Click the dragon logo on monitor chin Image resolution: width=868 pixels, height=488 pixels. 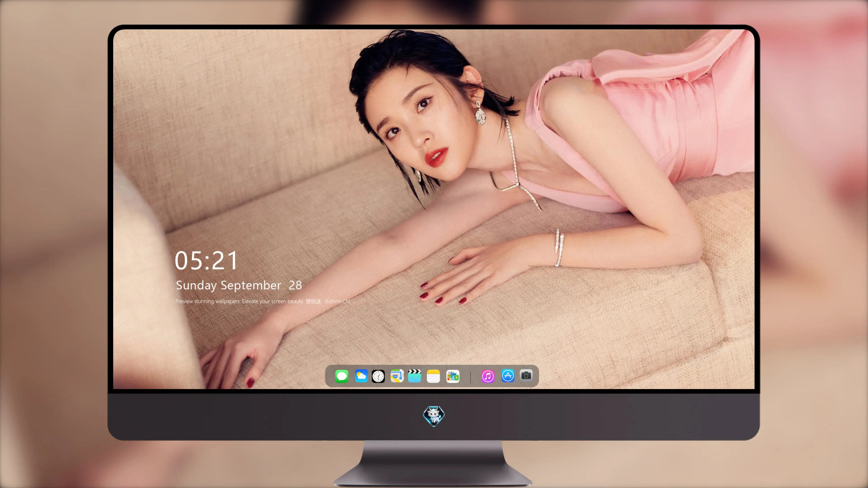(x=434, y=416)
